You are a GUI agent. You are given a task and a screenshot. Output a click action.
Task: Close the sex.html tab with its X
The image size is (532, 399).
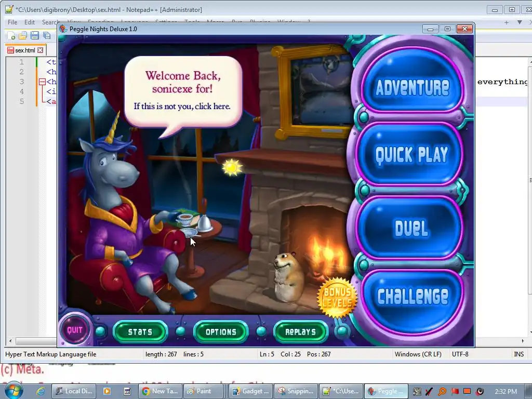pyautogui.click(x=41, y=50)
